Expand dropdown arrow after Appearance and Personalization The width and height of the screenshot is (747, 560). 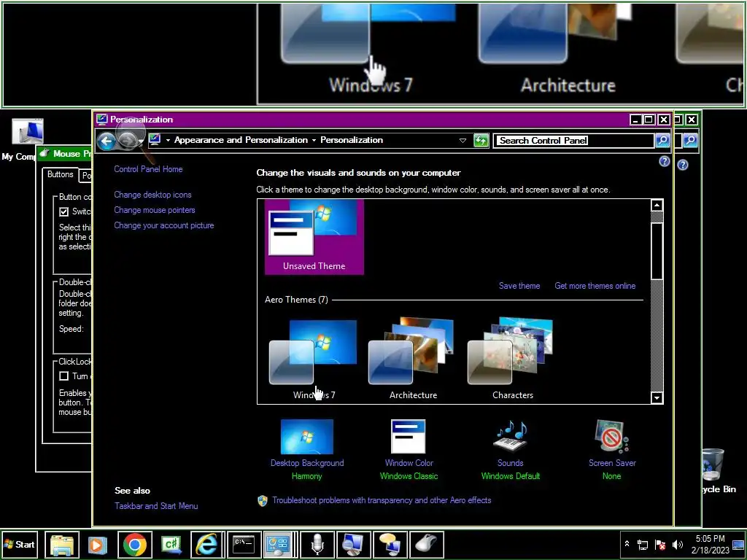(x=314, y=140)
